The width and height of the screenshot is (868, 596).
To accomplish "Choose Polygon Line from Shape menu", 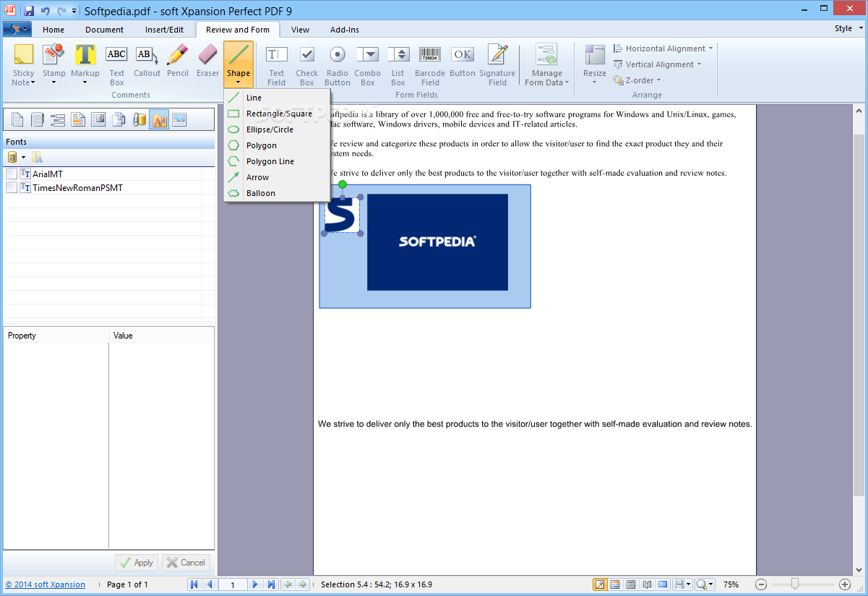I will coord(278,161).
